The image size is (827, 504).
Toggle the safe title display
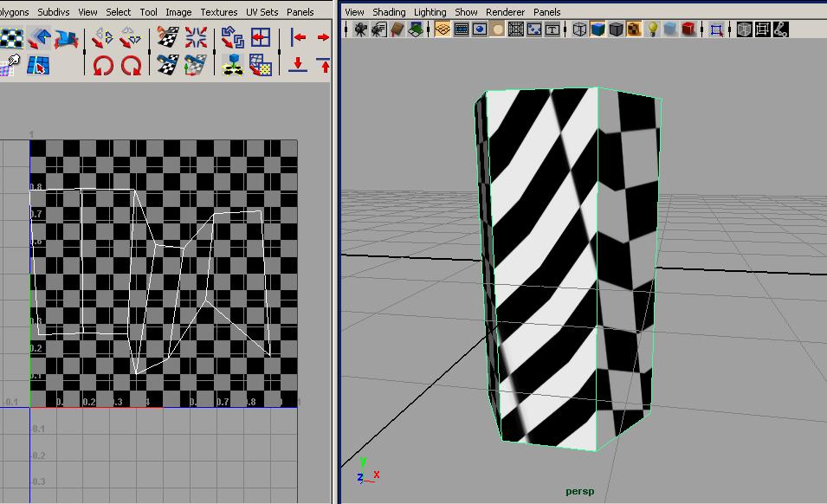[552, 29]
